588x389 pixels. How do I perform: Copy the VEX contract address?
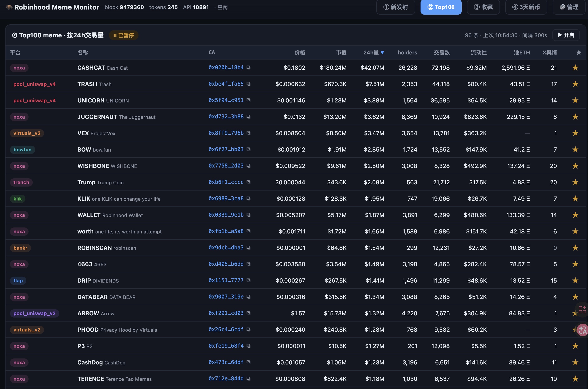[x=248, y=133]
